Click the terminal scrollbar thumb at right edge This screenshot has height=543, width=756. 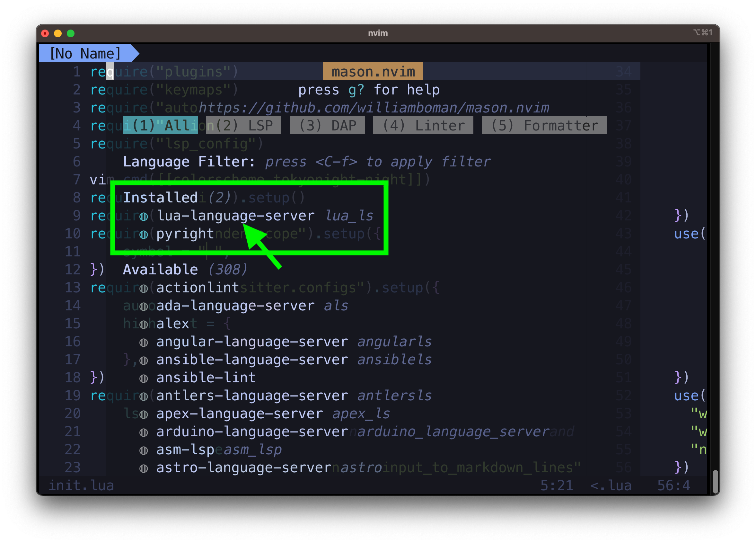coord(715,482)
